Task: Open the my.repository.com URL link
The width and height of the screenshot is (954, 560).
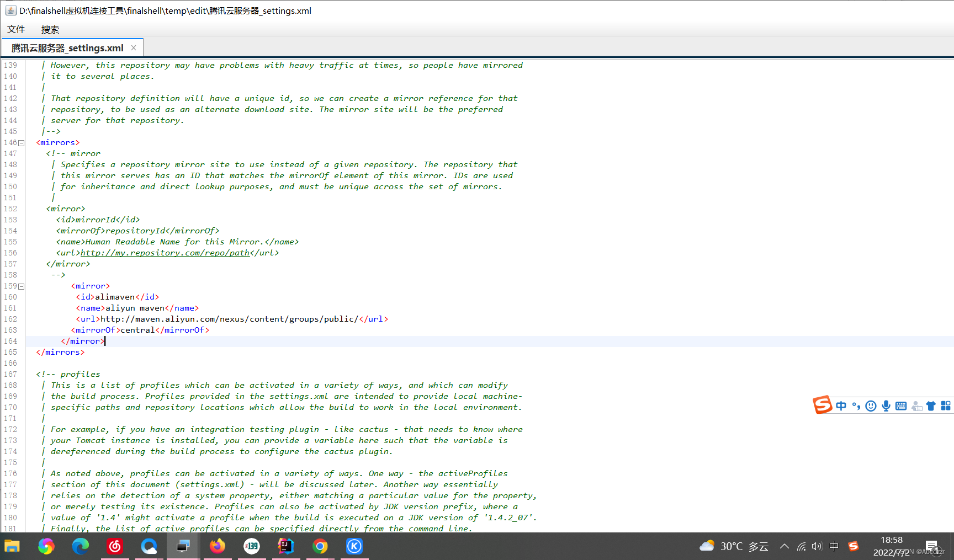Action: 165,253
